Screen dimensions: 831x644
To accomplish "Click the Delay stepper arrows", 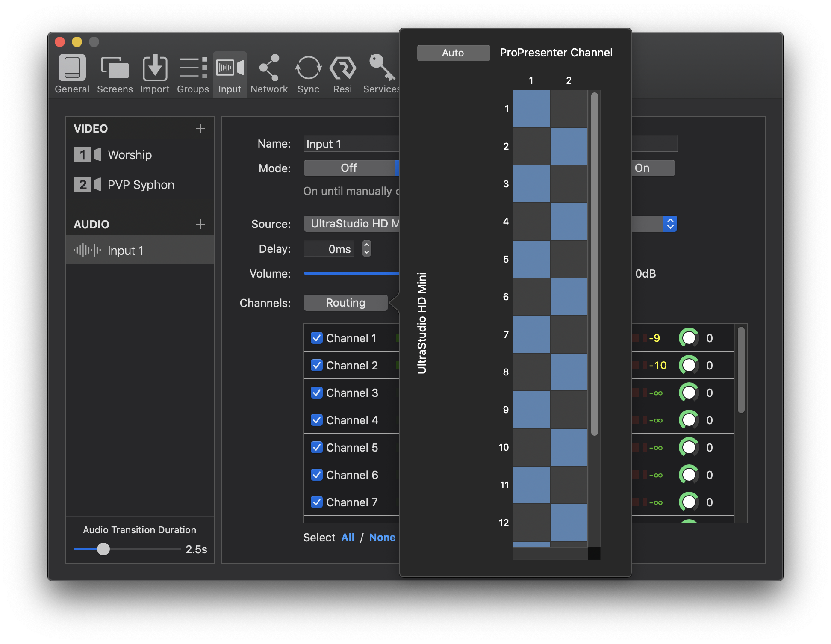I will tap(366, 248).
